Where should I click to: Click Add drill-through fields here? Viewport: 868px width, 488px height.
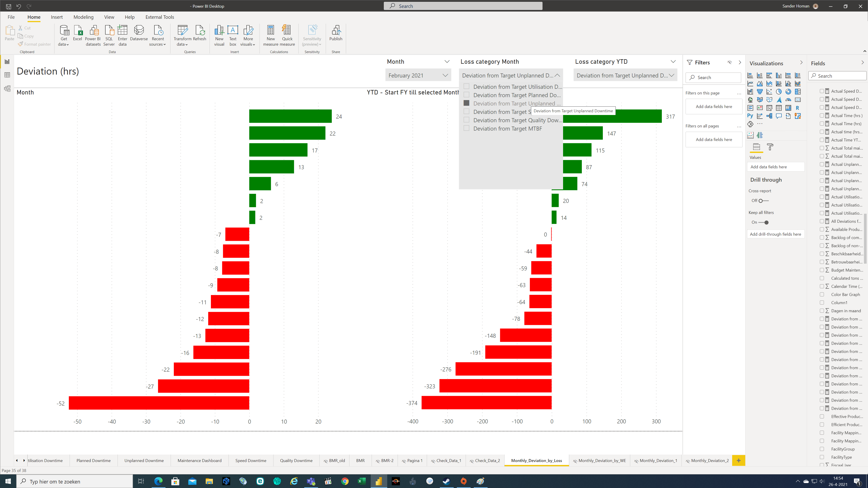775,234
